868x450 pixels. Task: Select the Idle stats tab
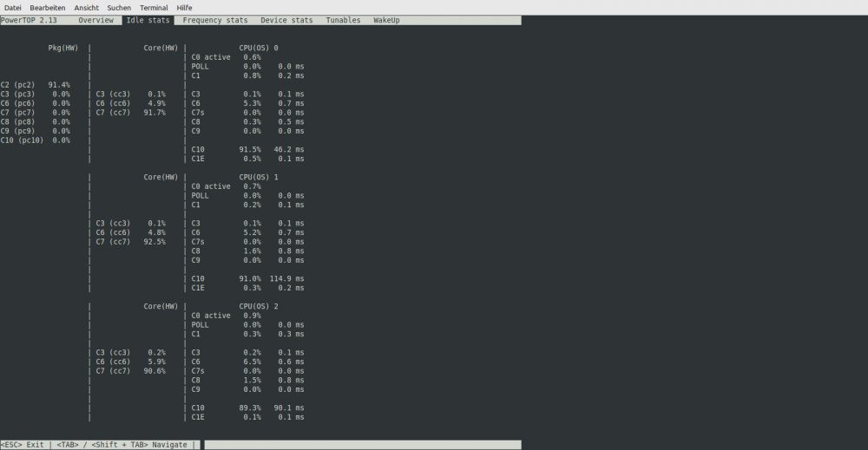[x=148, y=21]
